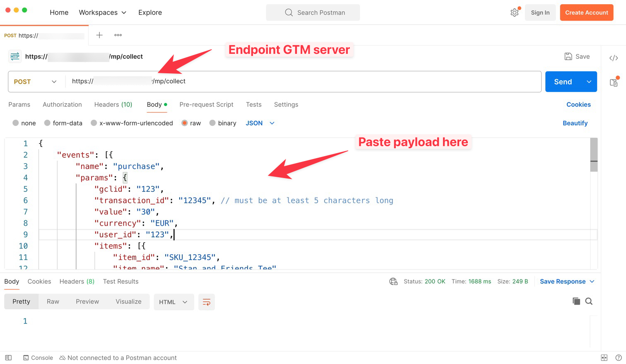Image resolution: width=626 pixels, height=364 pixels.
Task: Click the HTTP request icon beside the URL title
Action: click(15, 56)
